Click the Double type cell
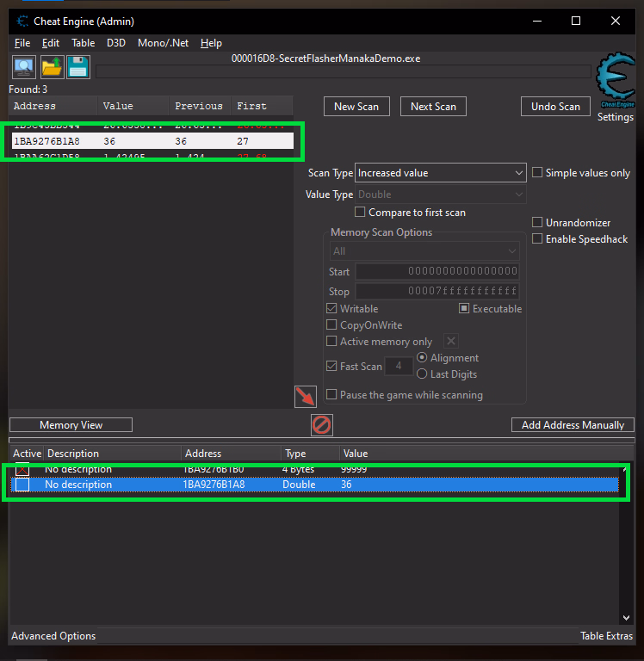This screenshot has width=644, height=661. (299, 485)
